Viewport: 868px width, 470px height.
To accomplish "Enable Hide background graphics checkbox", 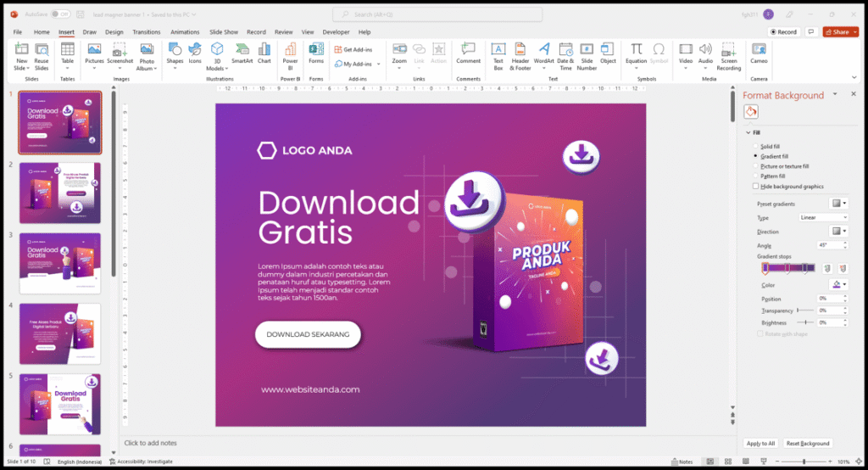I will [755, 186].
